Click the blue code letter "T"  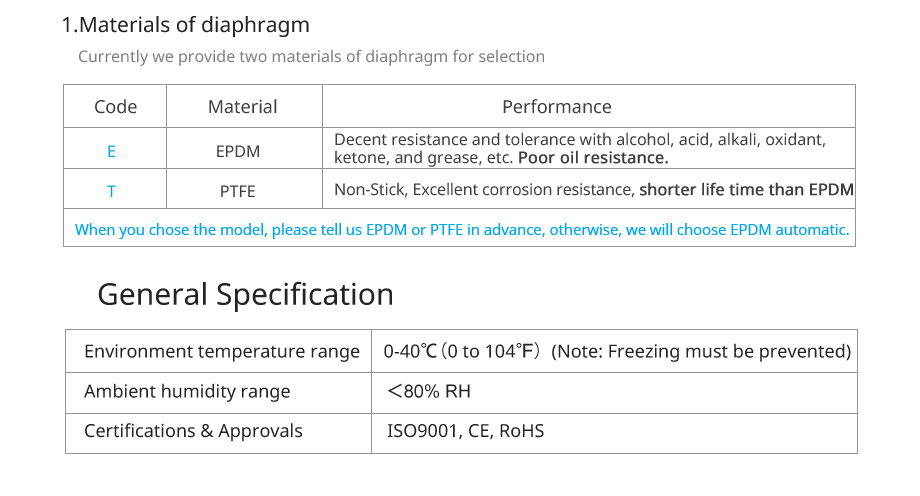(111, 191)
